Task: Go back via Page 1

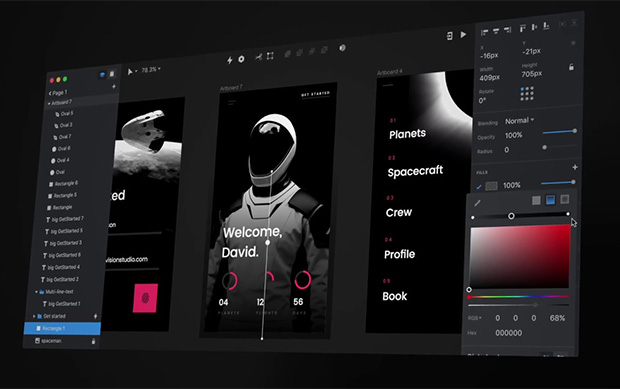Action: 58,93
